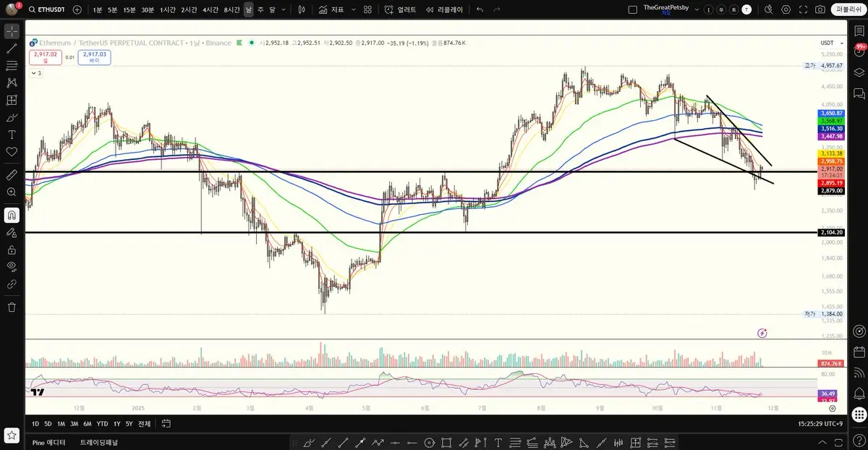This screenshot has width=868, height=450.
Task: Expand the collapsed 3 indicators legend
Action: pos(35,73)
